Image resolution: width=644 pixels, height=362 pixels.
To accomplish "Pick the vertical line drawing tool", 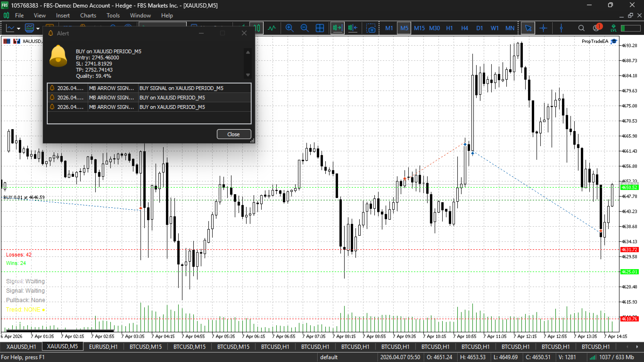I will [x=561, y=28].
